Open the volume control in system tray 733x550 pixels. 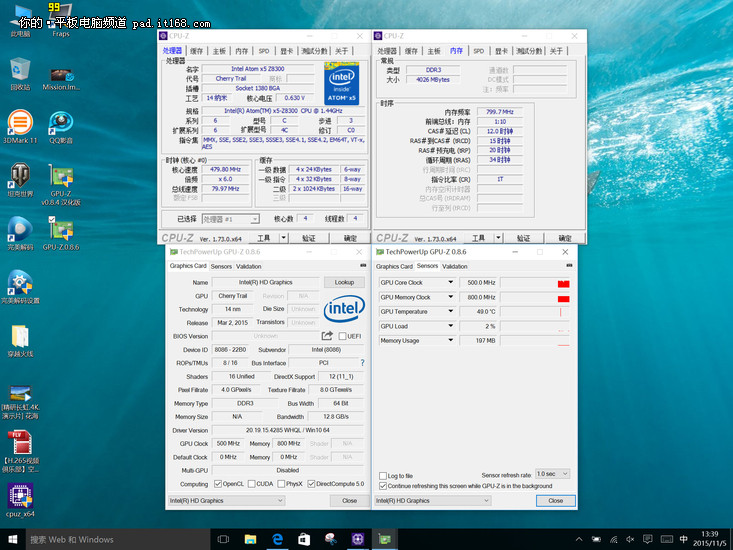(x=630, y=539)
